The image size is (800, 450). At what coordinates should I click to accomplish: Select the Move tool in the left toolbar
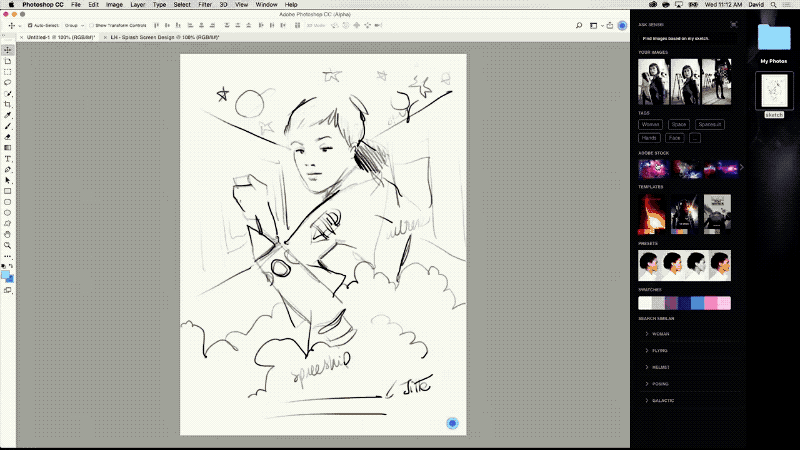coord(8,50)
